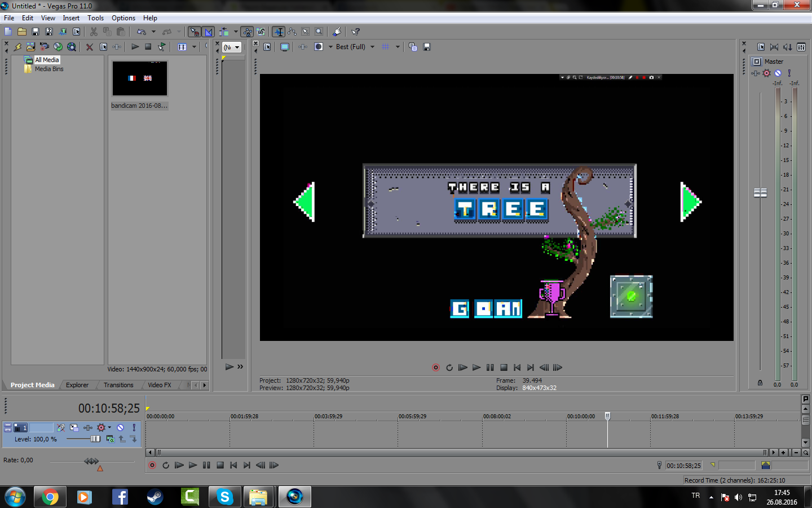Open the Tools menu
The height and width of the screenshot is (508, 812).
[x=95, y=18]
